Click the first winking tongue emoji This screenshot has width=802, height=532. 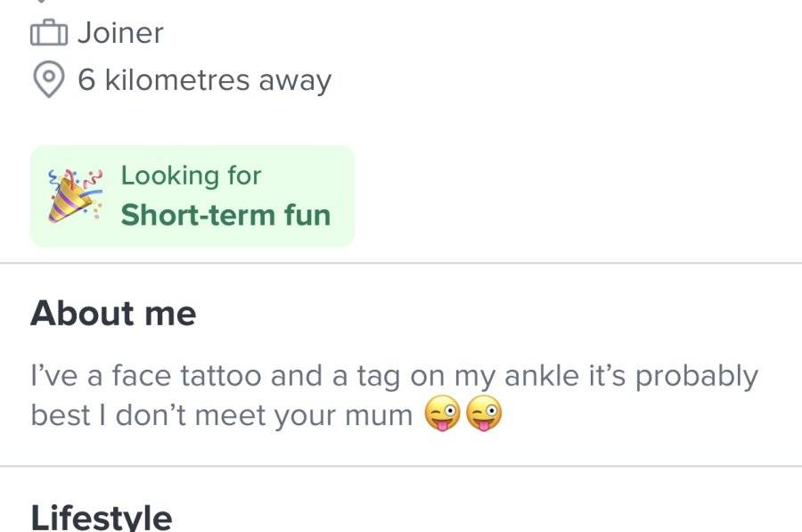(x=442, y=413)
